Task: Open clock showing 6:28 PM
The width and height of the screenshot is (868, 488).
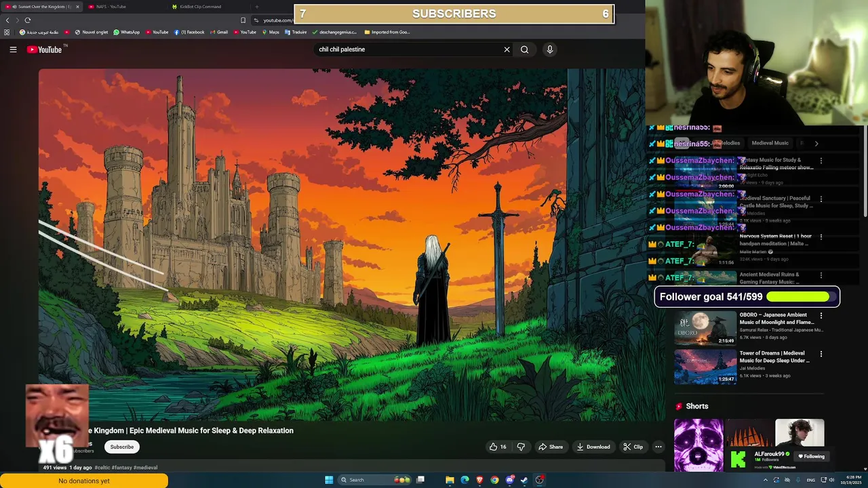Action: (x=850, y=480)
